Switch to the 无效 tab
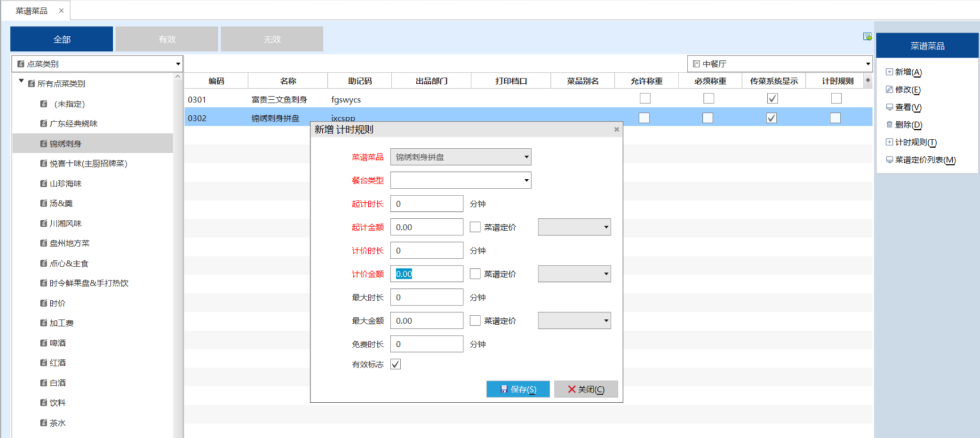 click(x=272, y=39)
